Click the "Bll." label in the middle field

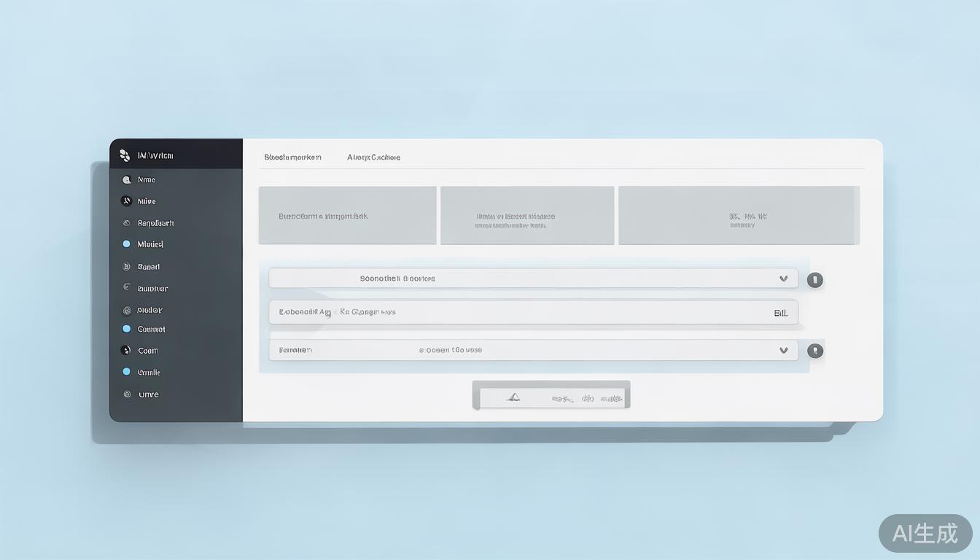coord(780,313)
